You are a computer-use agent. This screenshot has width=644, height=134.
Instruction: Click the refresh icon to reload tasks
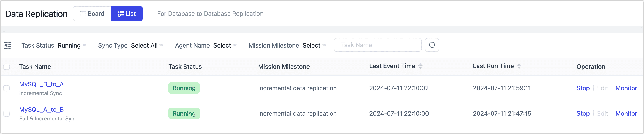[x=432, y=45]
